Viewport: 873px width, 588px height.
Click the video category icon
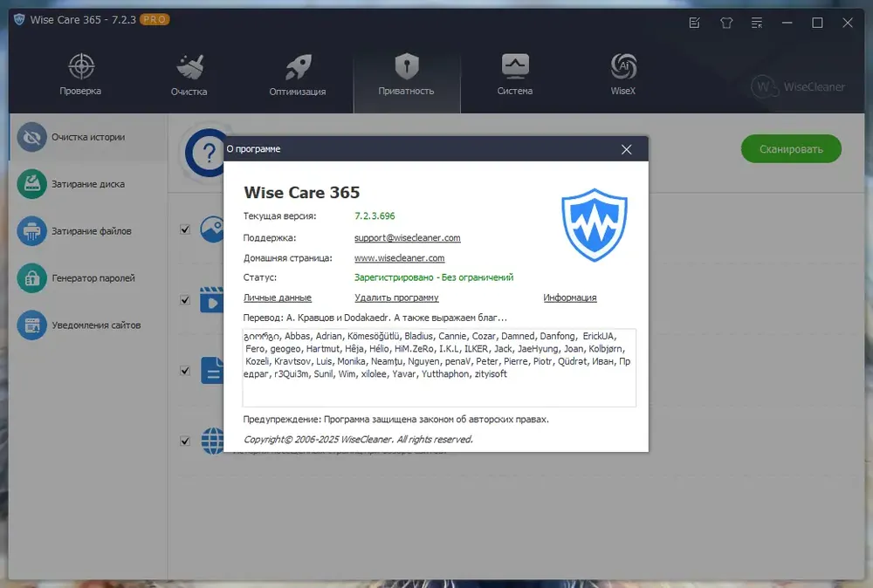pyautogui.click(x=211, y=300)
